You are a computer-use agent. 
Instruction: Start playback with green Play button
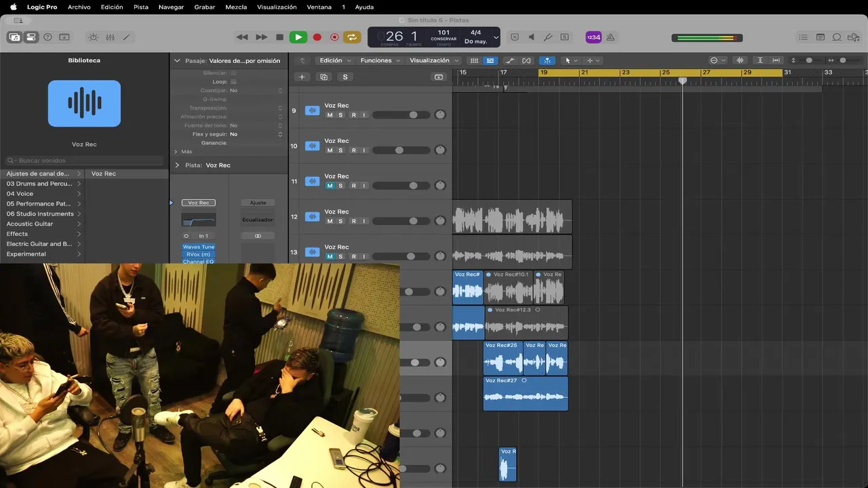tap(298, 37)
